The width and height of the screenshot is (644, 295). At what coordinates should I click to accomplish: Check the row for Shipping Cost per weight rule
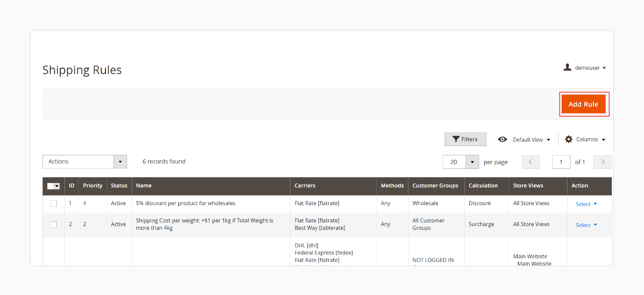pos(53,224)
